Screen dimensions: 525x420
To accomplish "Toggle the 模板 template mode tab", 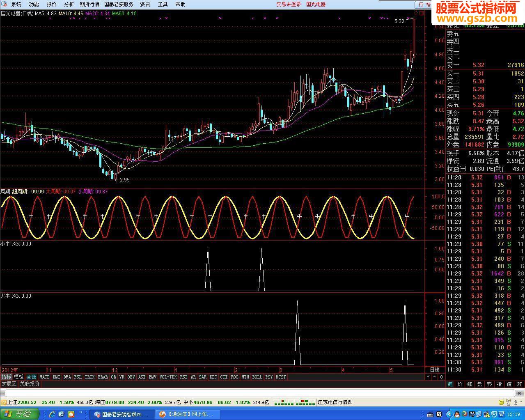I will point(18,377).
